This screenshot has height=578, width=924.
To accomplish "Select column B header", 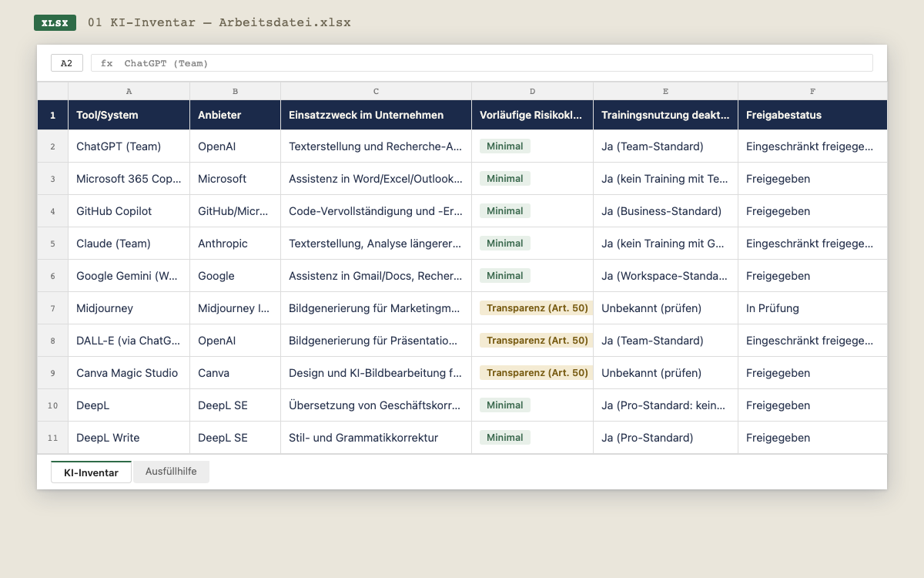I will point(235,91).
